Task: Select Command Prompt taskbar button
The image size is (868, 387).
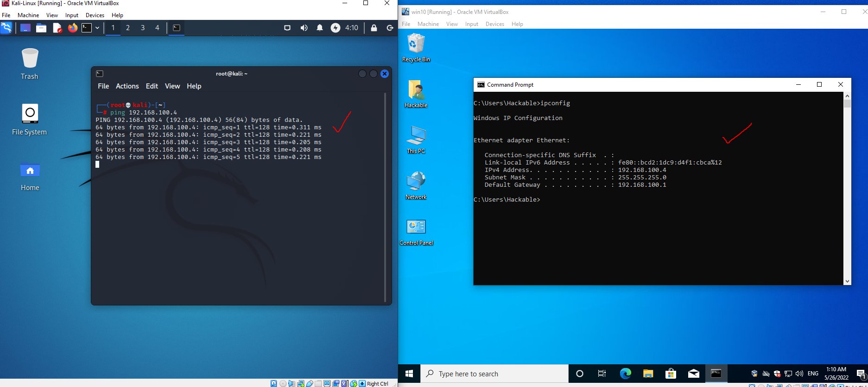Action: [716, 374]
